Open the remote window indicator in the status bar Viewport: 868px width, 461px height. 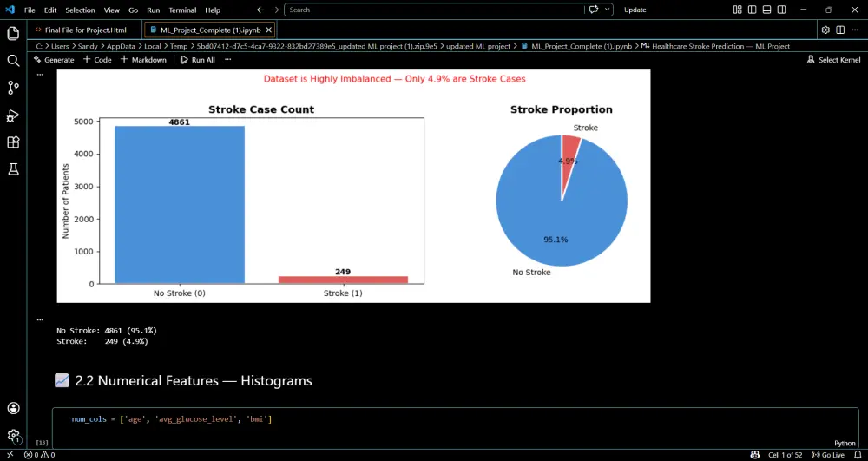[10, 455]
